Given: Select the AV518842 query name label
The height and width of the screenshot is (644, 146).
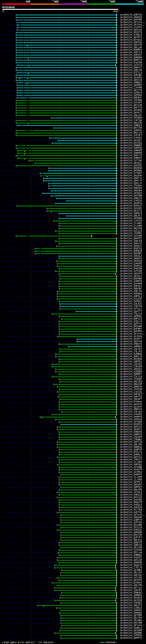Looking at the screenshot, I should (8, 7).
